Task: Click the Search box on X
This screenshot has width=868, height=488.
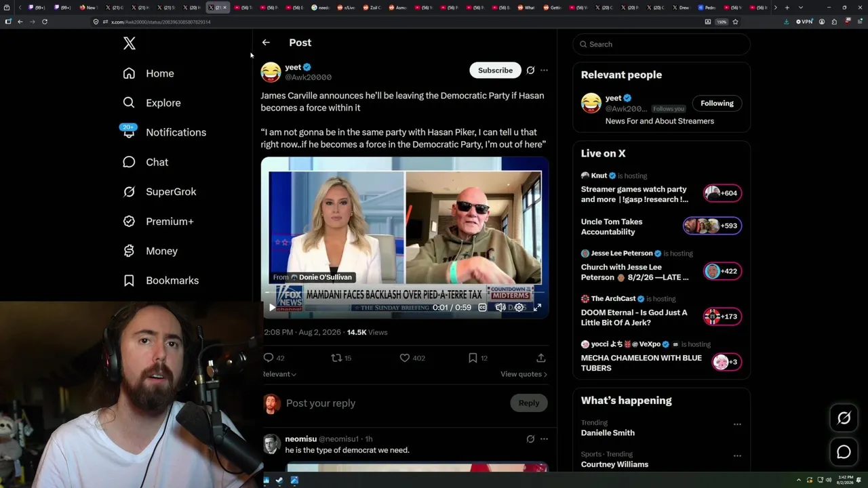Action: point(662,44)
